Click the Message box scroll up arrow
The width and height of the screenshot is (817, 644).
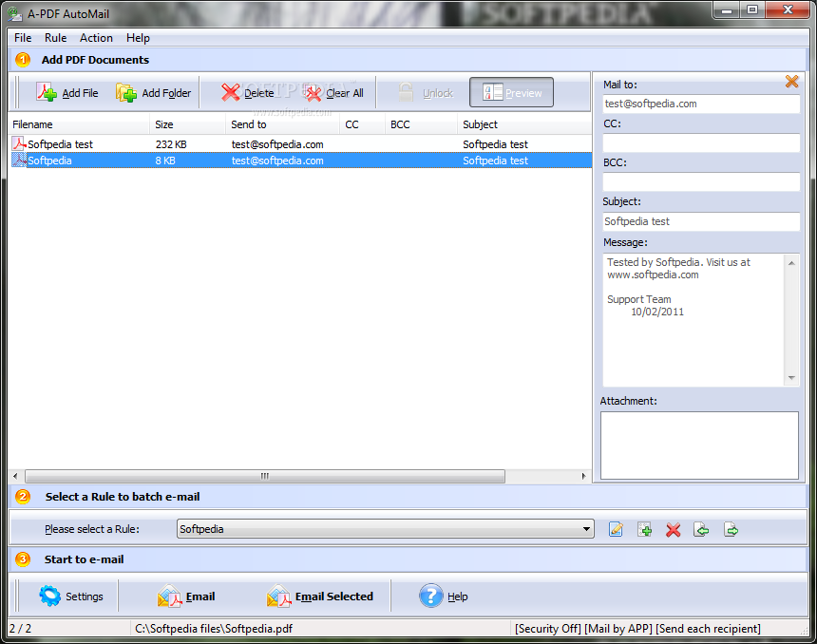tap(791, 263)
